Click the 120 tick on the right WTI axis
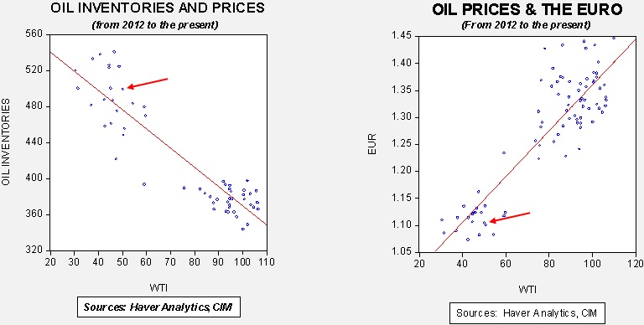Screen dimensions: 644x325 coord(636,264)
